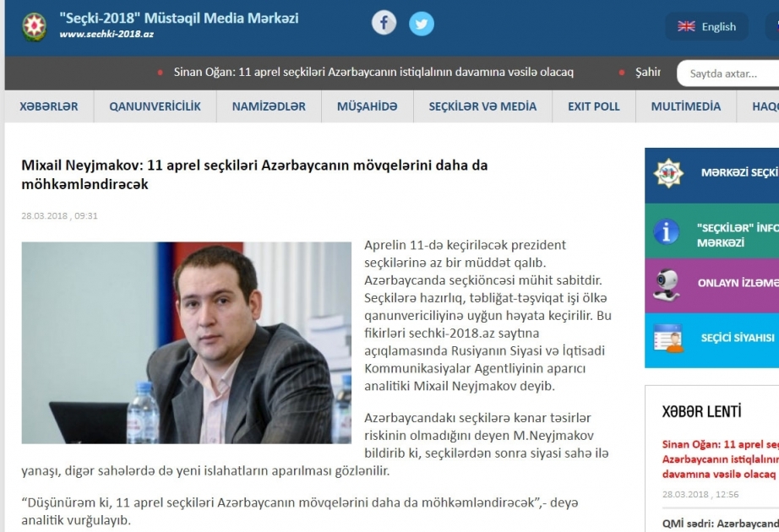Viewport: 779px width, 532px height.
Task: Open the ONLAYN İZLƏMƏ banner
Action: tap(711, 285)
